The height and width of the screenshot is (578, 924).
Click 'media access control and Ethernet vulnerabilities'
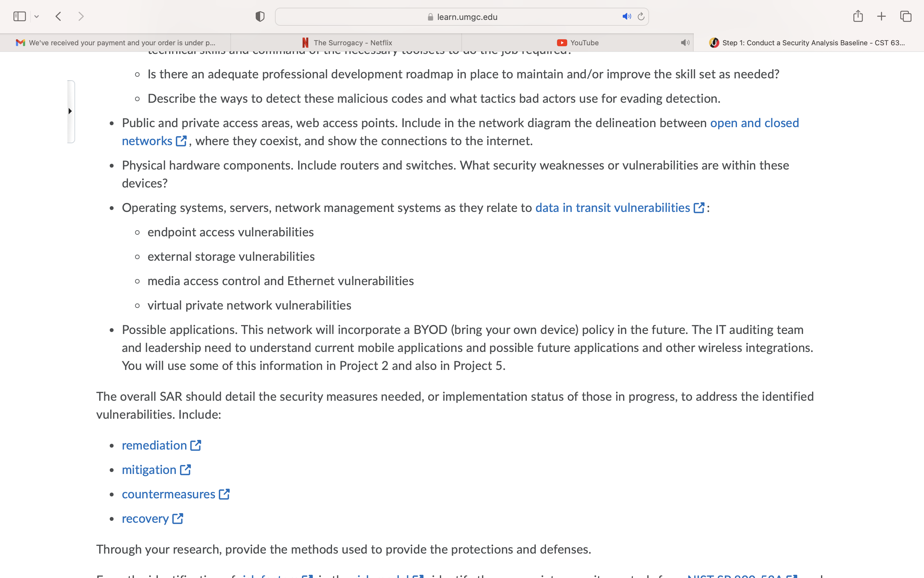tap(281, 281)
